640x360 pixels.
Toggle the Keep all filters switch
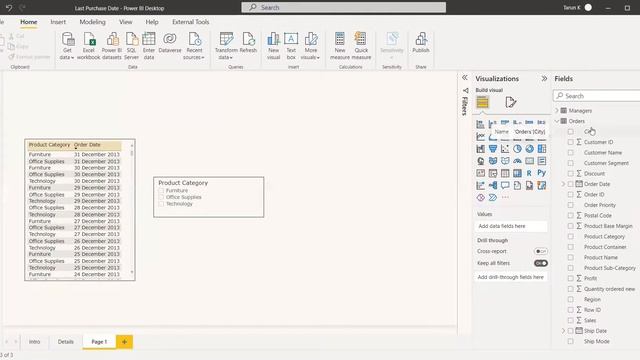[x=540, y=263]
